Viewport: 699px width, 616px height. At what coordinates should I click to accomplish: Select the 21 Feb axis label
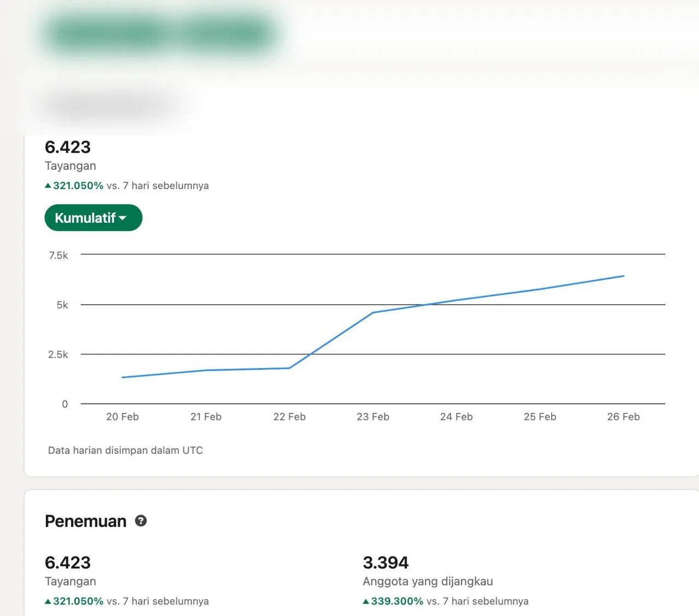coord(206,417)
